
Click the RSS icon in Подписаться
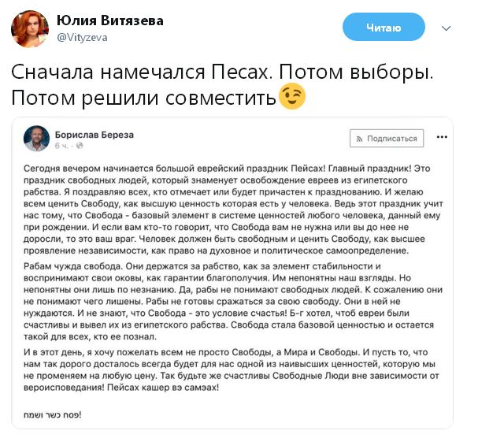pos(360,139)
